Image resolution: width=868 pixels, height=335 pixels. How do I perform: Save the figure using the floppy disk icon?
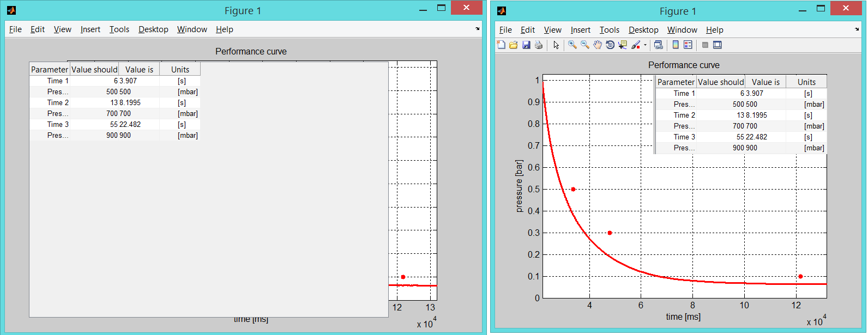[526, 45]
